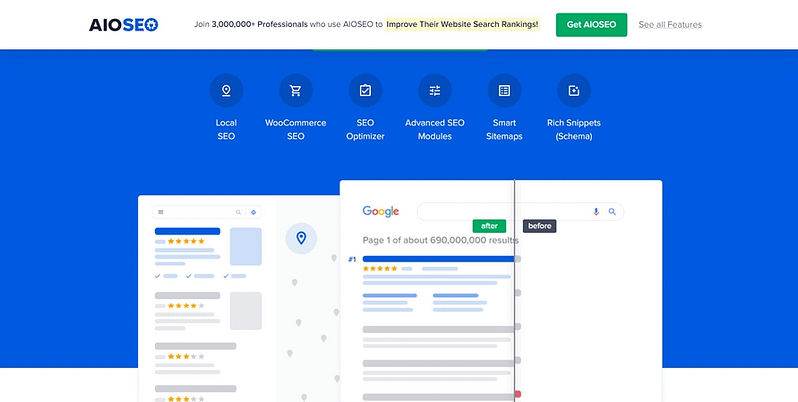Click the '3,000,000+ Professionals' text
Image resolution: width=798 pixels, height=402 pixels.
tap(260, 24)
